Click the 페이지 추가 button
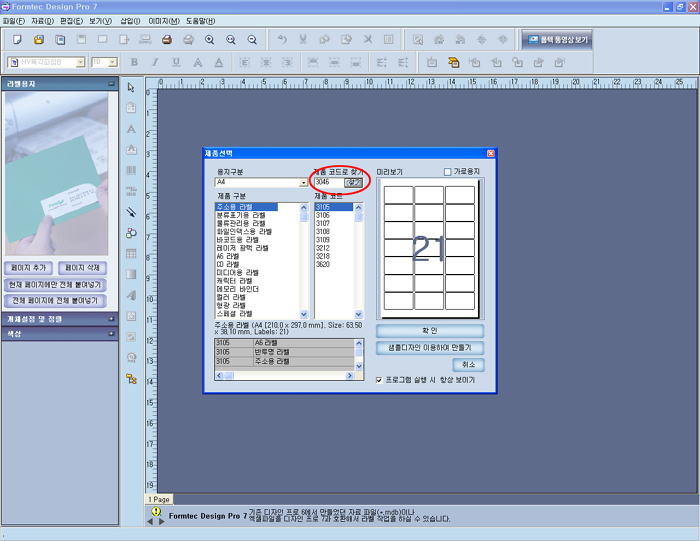The image size is (700, 541). click(29, 268)
